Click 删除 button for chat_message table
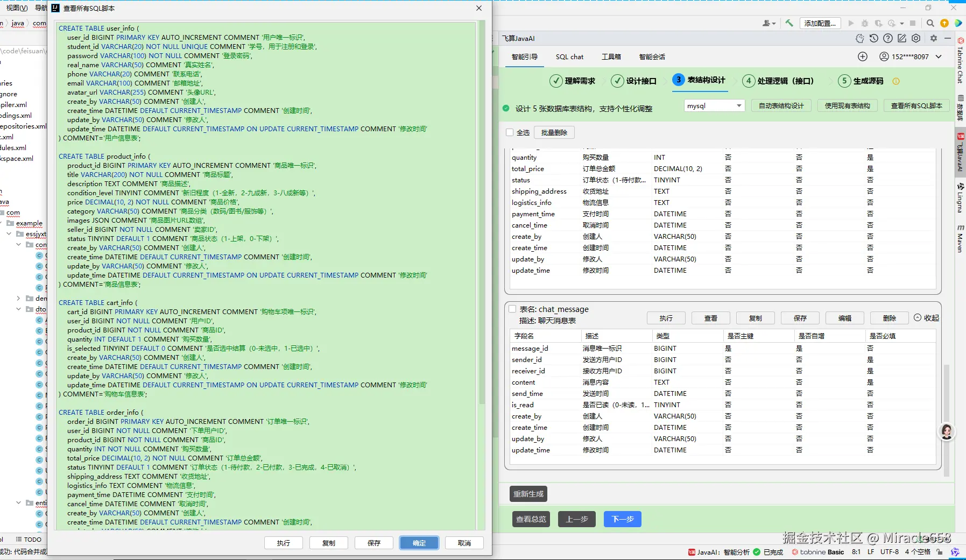This screenshot has width=966, height=560. [890, 318]
